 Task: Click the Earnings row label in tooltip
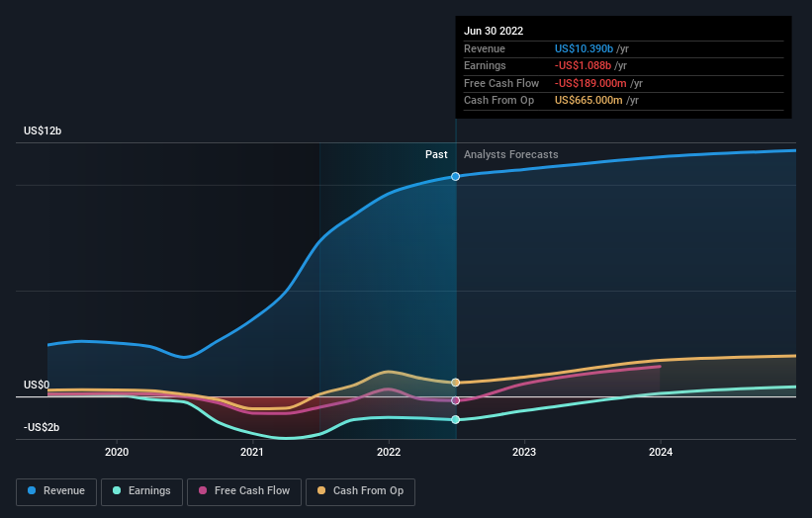point(485,65)
